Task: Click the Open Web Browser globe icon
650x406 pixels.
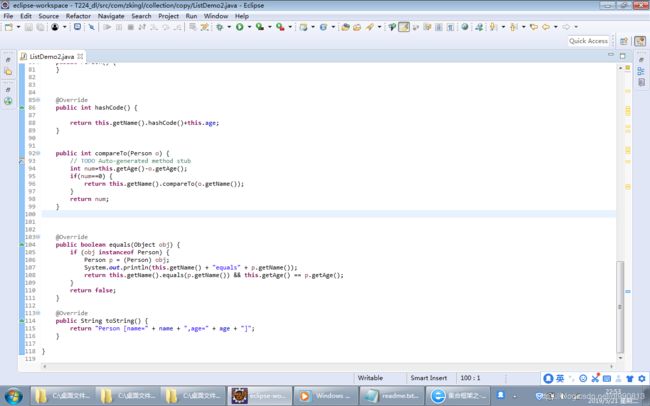Action: (x=465, y=27)
